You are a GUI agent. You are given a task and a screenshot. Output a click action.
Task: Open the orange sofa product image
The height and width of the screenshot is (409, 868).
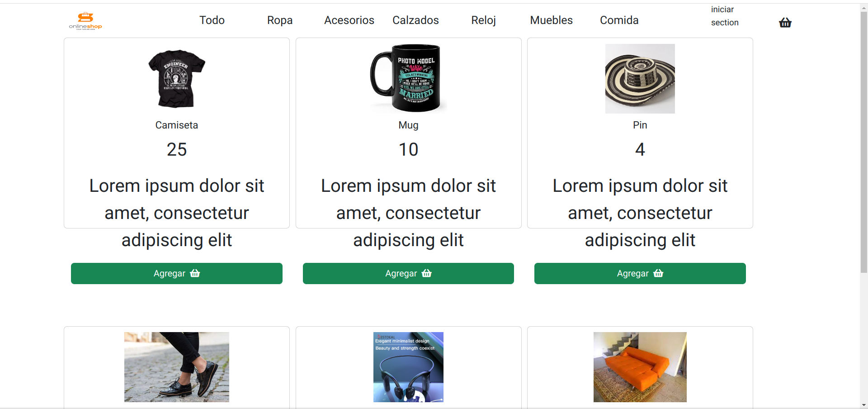click(x=640, y=367)
